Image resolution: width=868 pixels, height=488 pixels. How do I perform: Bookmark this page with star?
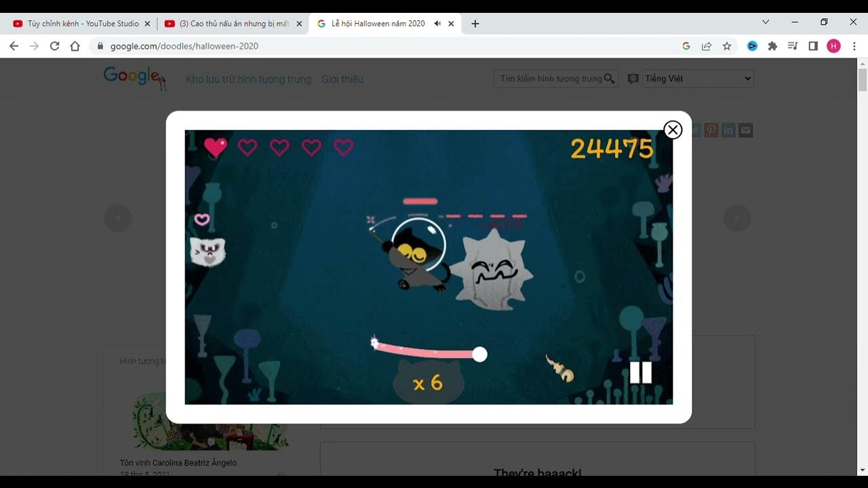(x=727, y=46)
